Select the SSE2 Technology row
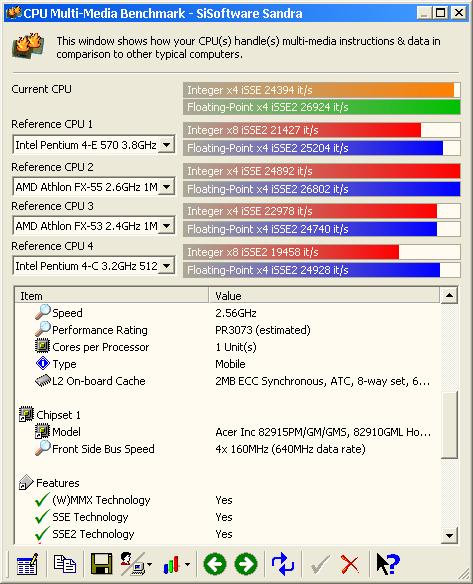 point(227,534)
